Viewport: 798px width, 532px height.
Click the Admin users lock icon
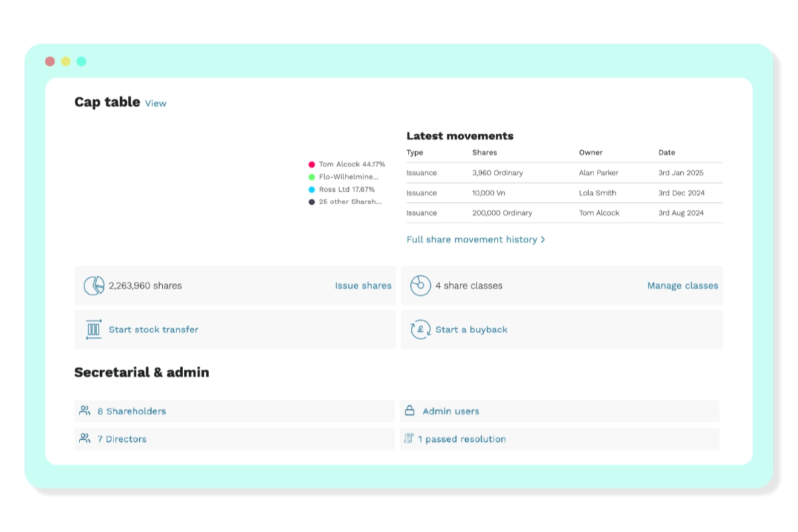click(410, 410)
